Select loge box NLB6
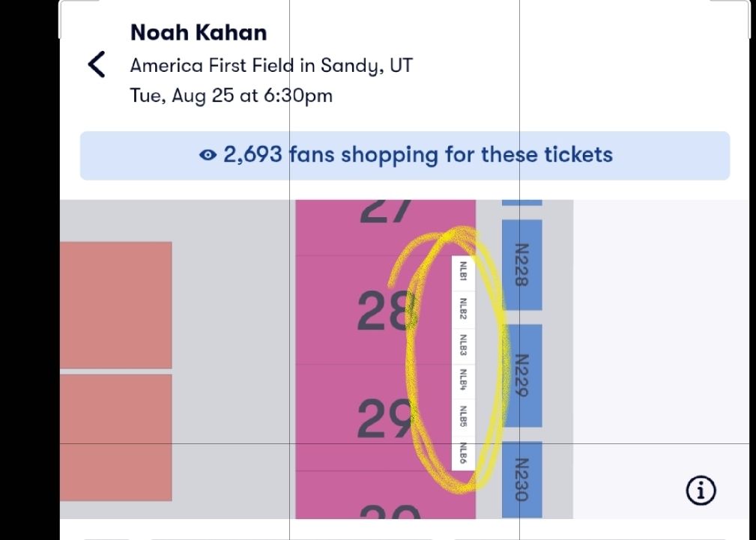 pyautogui.click(x=463, y=454)
